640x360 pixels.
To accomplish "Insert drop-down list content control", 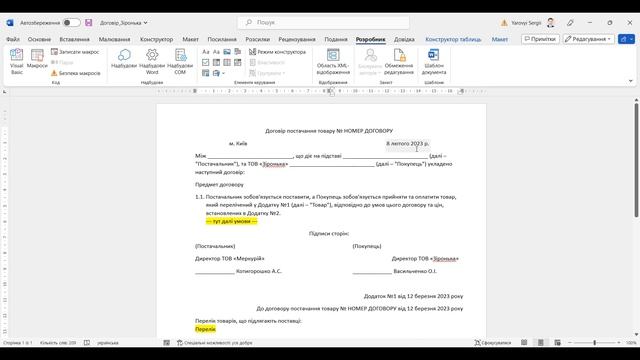I will point(227,62).
